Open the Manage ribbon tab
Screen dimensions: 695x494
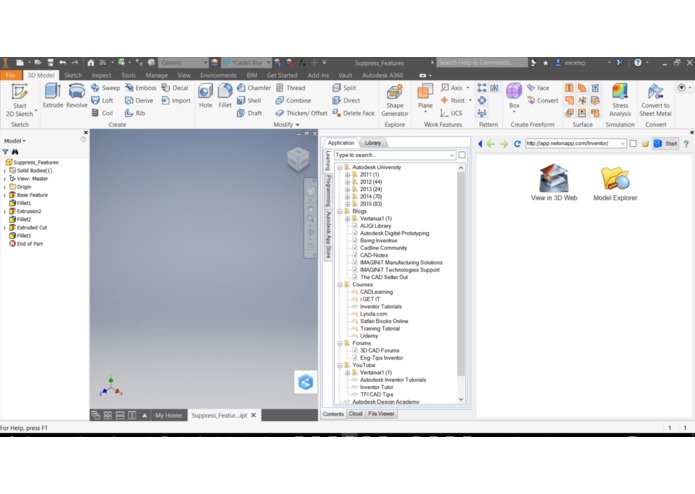click(156, 75)
